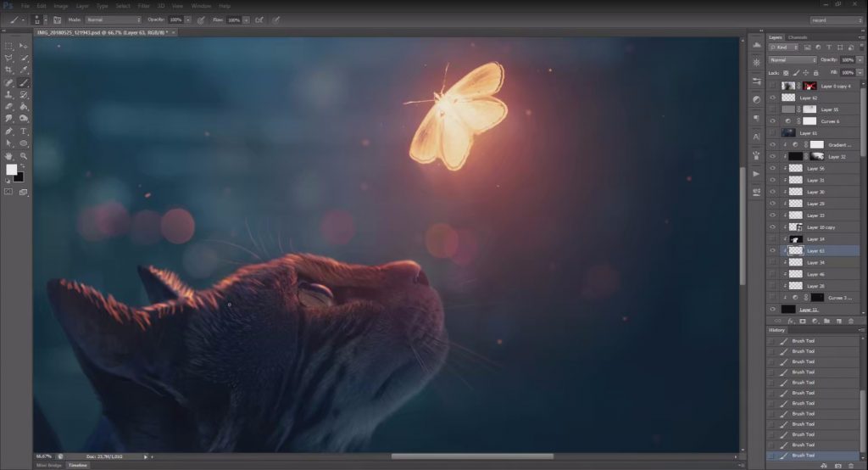
Task: Select the Clone Stamp tool
Action: 8,95
